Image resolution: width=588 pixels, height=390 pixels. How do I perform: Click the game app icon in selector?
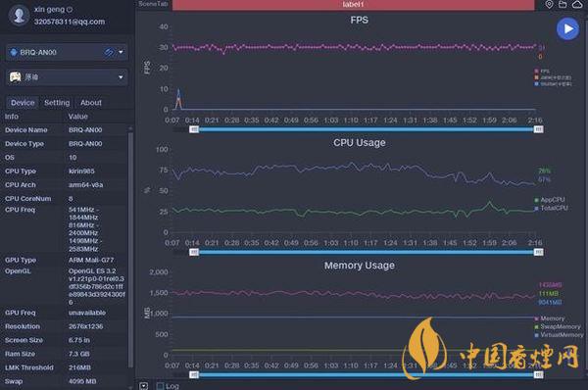point(16,77)
